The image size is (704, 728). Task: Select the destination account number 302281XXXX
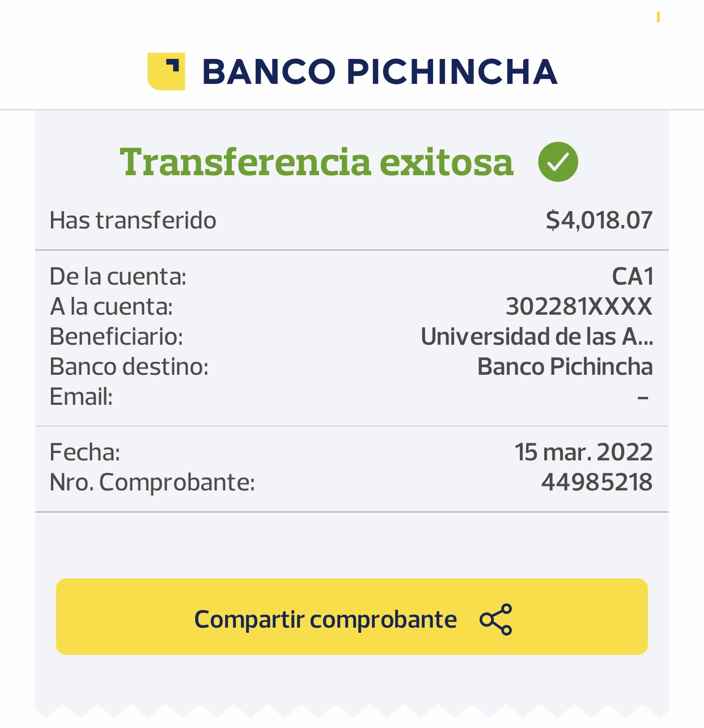click(579, 307)
